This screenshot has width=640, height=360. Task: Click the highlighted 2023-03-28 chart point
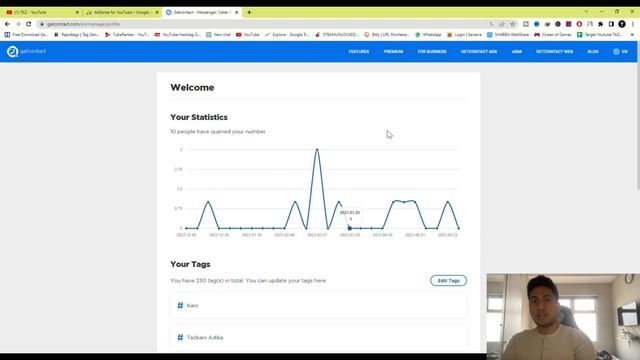point(350,228)
